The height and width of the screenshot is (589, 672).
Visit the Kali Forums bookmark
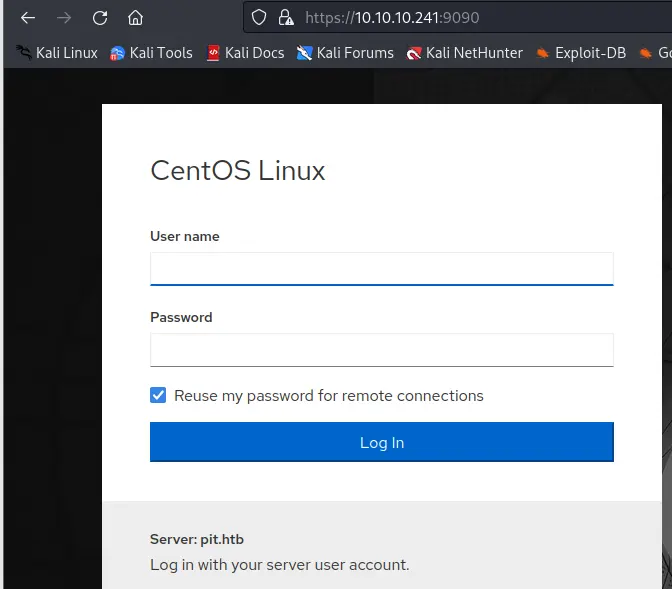(345, 53)
